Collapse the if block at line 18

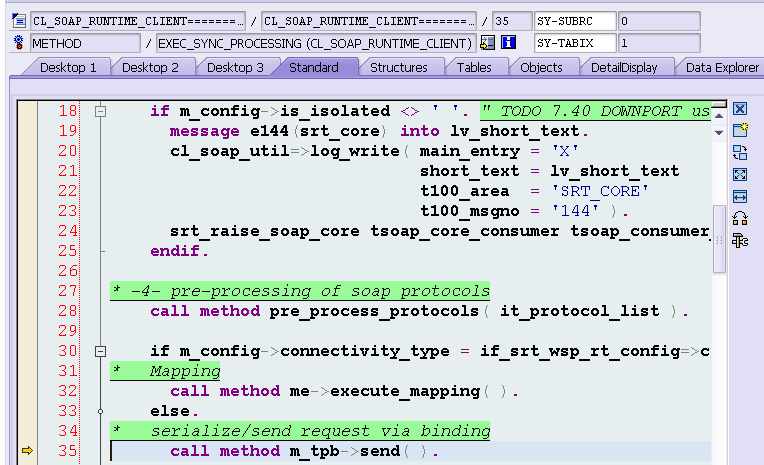pos(100,112)
